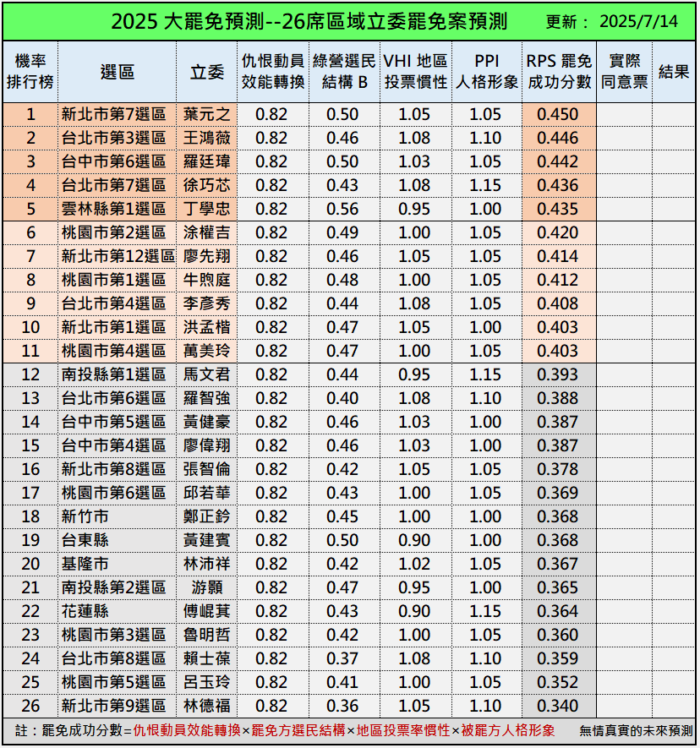
Task: Click RPS score 0.442
Action: [x=558, y=161]
